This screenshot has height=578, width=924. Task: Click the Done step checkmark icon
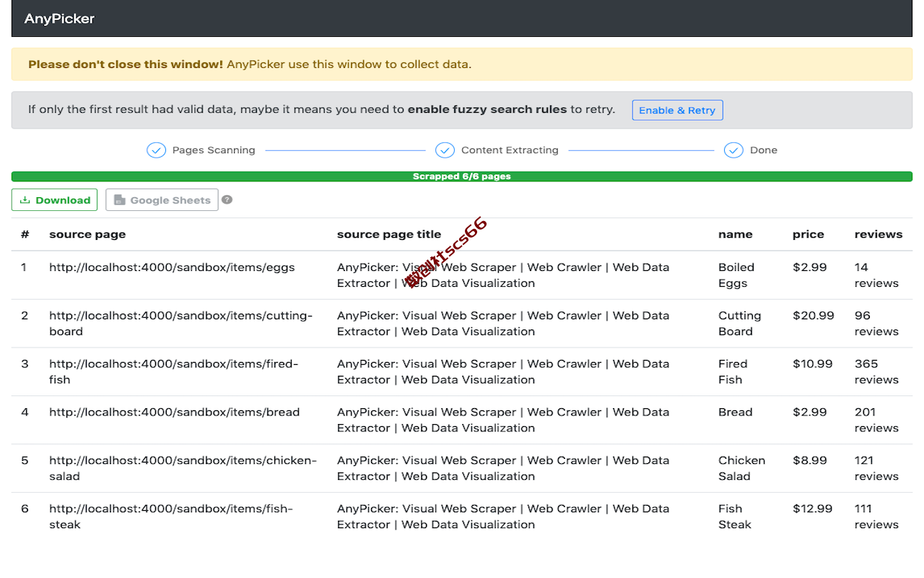point(733,150)
